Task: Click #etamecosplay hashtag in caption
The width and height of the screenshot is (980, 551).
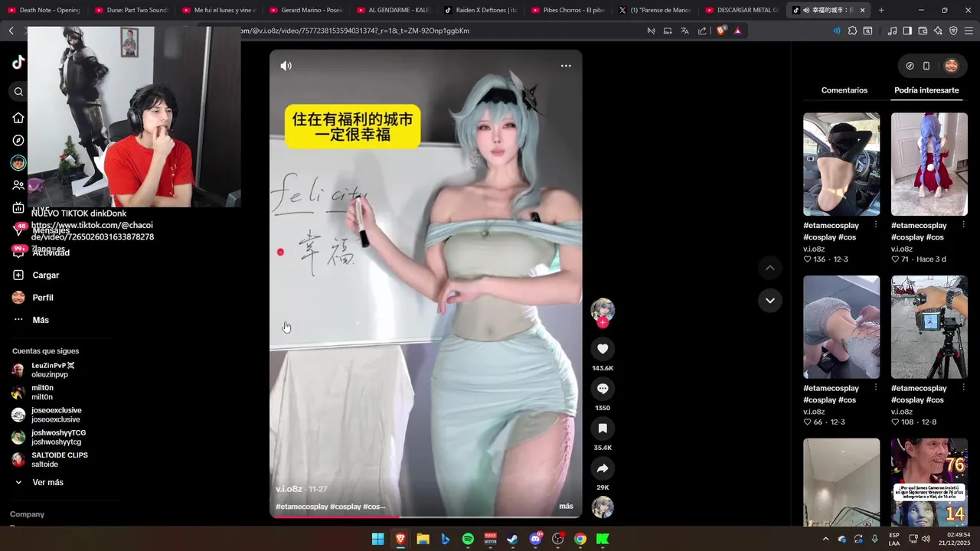Action: [x=302, y=507]
